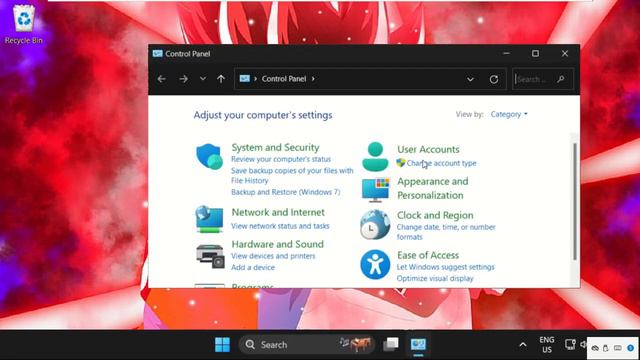Open User Accounts category
This screenshot has height=360, width=640.
[428, 149]
